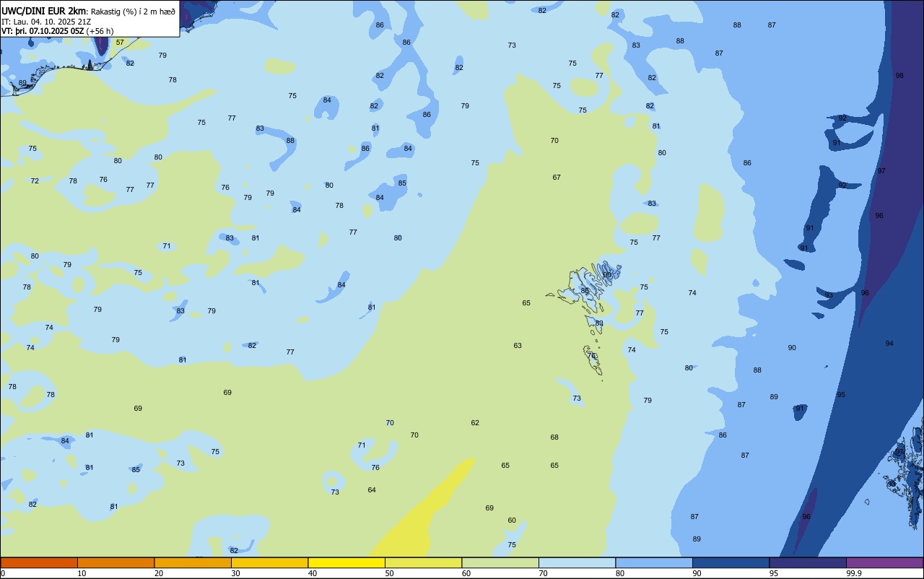Click the light green 60–70 legend segment
Image resolution: width=924 pixels, height=579 pixels.
(500, 562)
